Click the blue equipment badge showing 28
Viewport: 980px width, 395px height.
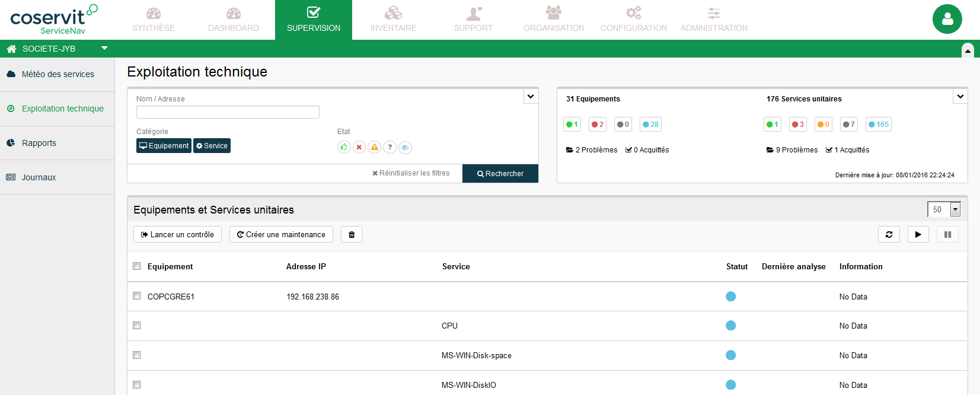tap(650, 125)
